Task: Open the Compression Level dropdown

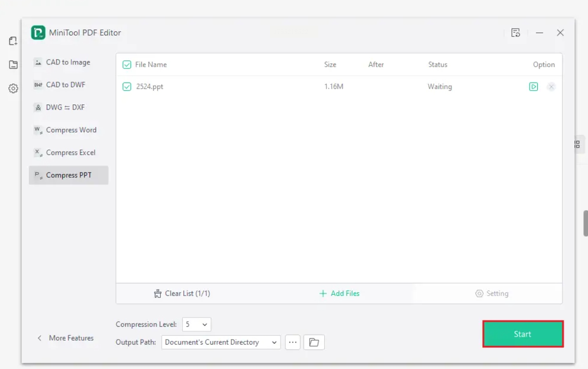Action: pos(197,325)
